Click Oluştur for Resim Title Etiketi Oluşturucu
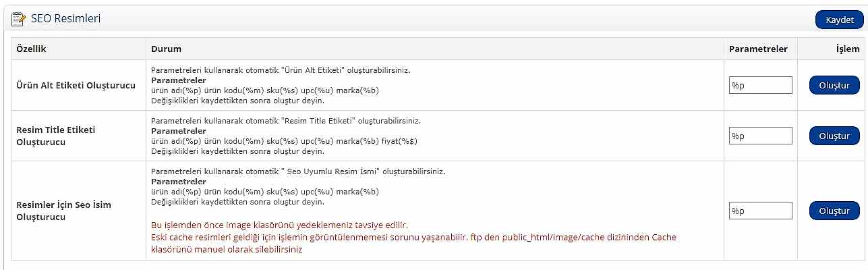The image size is (868, 270). [834, 136]
